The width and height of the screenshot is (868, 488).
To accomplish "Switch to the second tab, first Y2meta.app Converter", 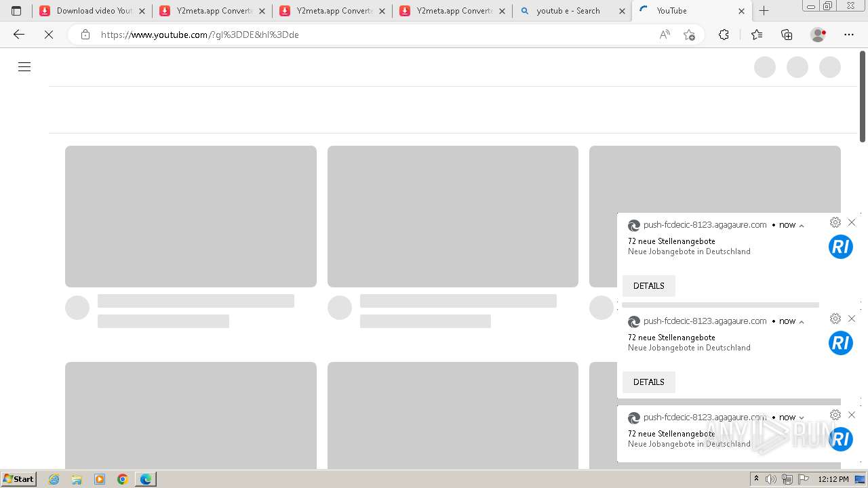I will [212, 11].
